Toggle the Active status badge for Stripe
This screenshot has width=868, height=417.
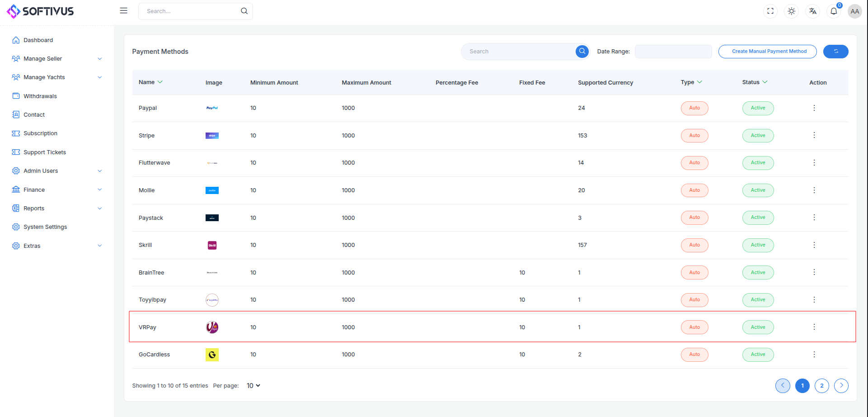[x=758, y=136]
